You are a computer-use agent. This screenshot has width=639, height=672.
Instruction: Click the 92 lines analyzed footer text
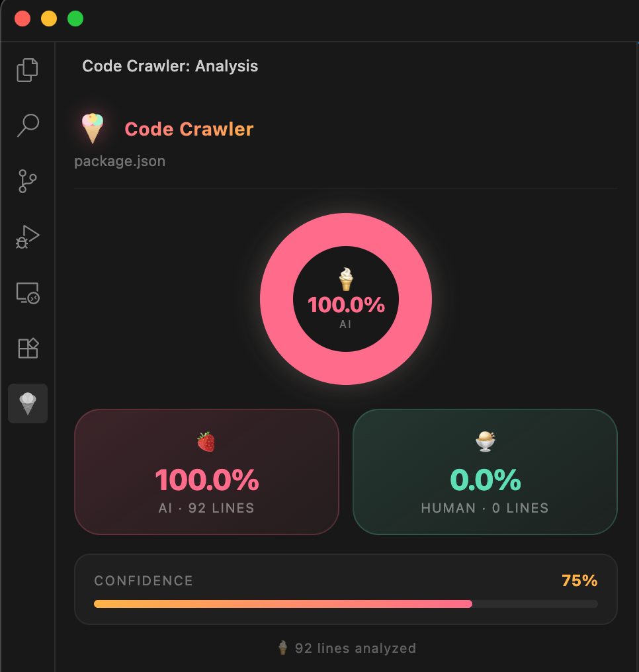(x=355, y=648)
